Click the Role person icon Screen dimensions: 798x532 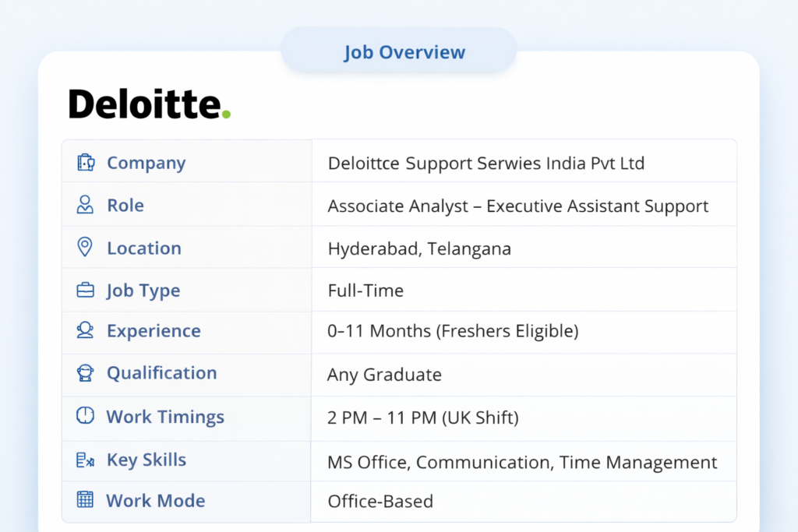tap(85, 206)
